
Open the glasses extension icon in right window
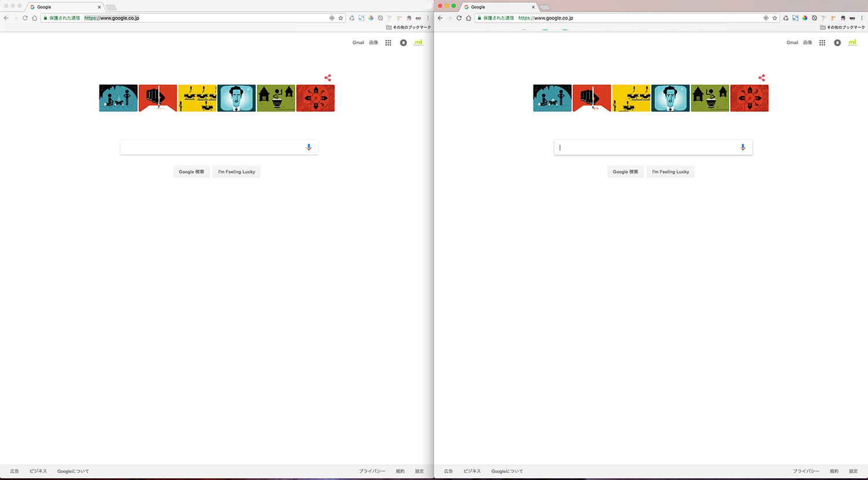coord(852,18)
